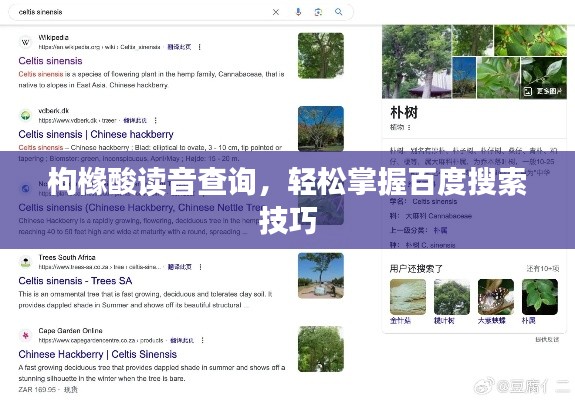Start voice search with microphone icon
This screenshot has width=575, height=400.
click(x=298, y=12)
